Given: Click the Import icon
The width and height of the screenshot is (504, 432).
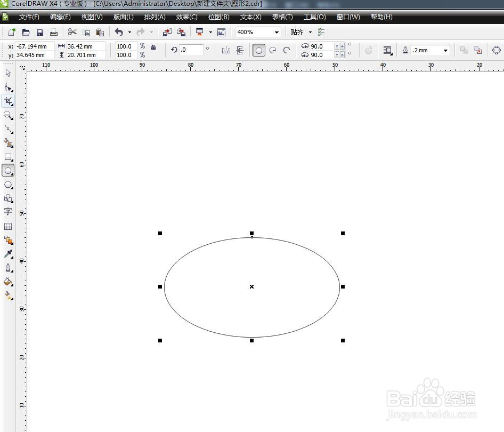Looking at the screenshot, I should click(x=167, y=32).
